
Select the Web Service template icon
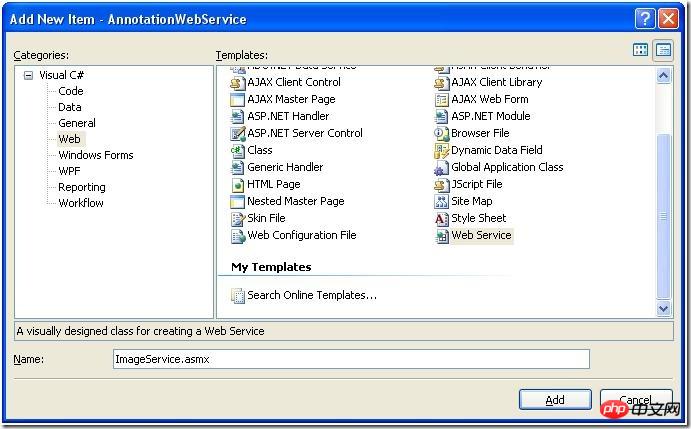(442, 236)
